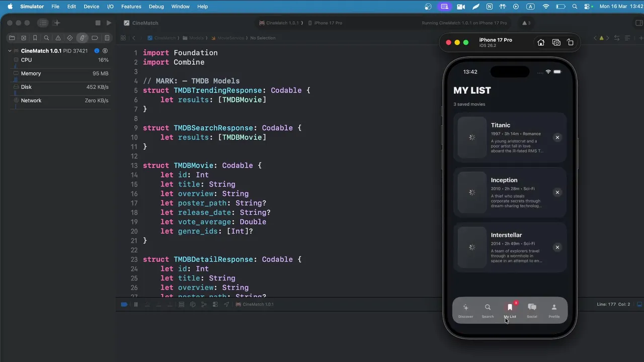Show the Bookmark navigator
Image resolution: width=644 pixels, height=362 pixels.
[35, 38]
